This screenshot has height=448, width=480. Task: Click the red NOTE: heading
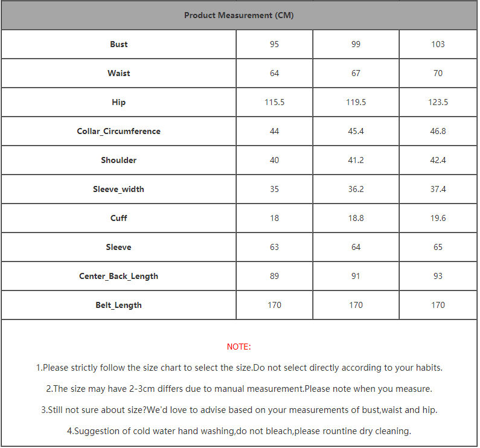point(239,347)
